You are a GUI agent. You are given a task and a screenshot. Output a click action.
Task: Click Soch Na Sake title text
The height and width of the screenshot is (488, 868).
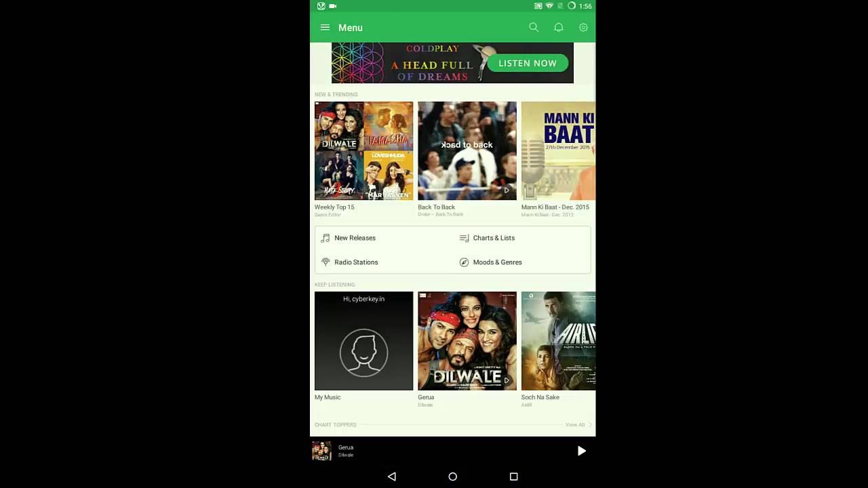tap(540, 397)
